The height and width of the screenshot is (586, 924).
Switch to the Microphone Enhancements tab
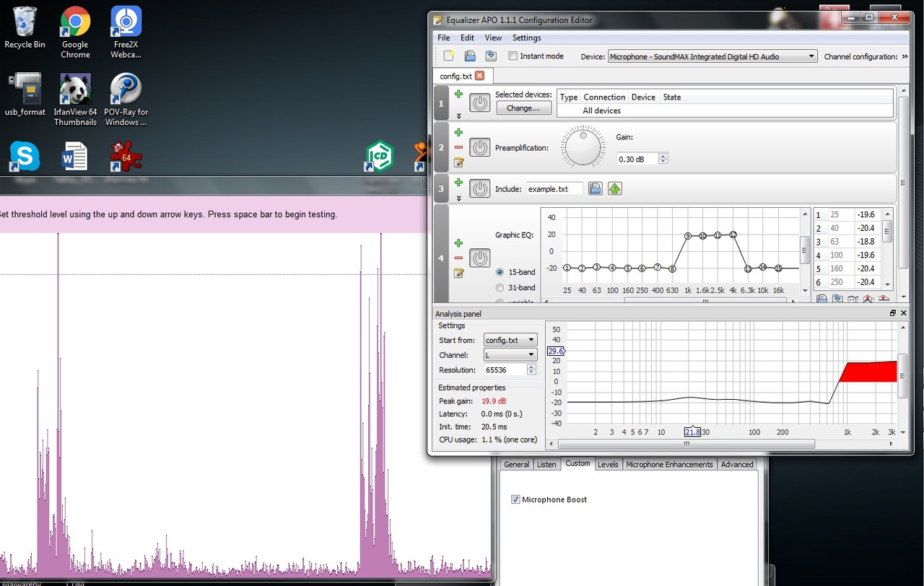[669, 465]
